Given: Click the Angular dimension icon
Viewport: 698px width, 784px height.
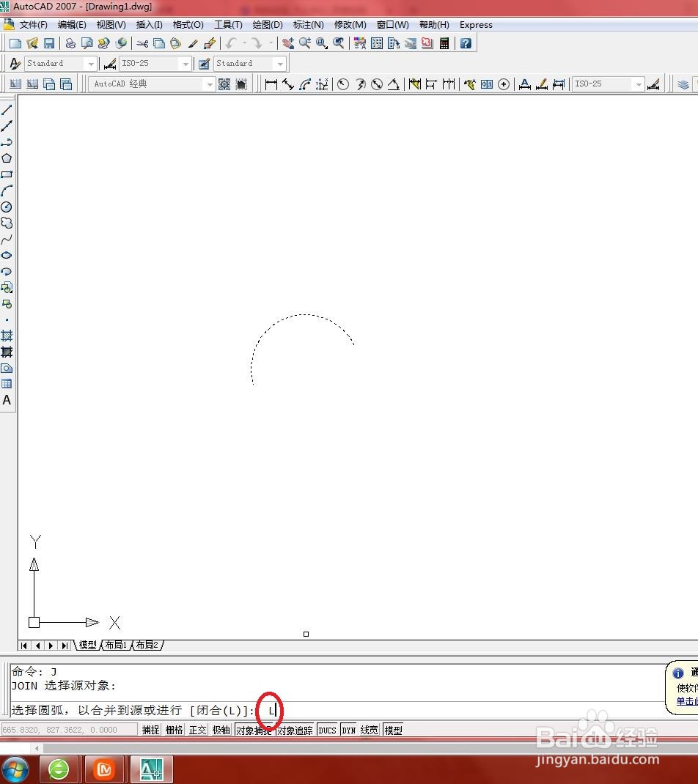Looking at the screenshot, I should (394, 84).
